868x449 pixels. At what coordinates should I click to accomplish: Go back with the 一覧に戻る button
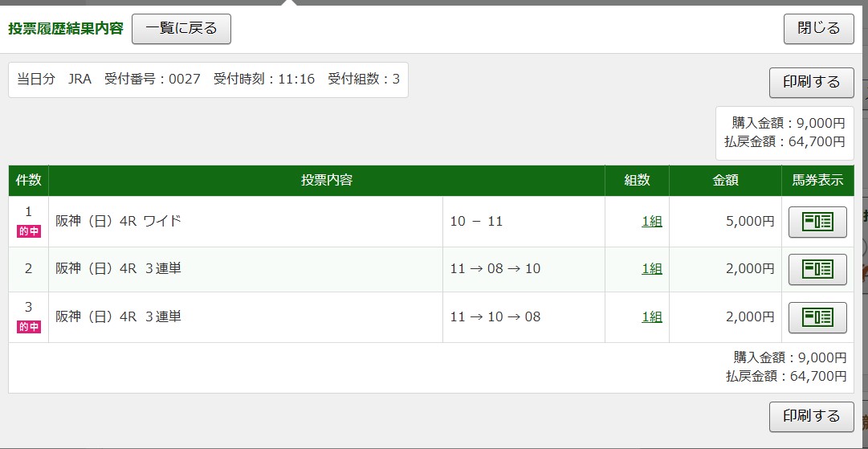click(181, 29)
